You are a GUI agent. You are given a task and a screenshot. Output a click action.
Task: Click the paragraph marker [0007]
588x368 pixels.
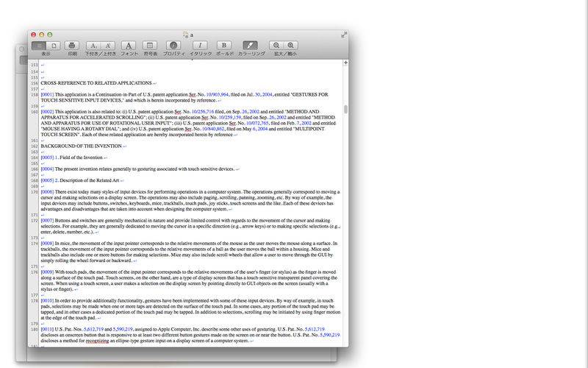(x=47, y=220)
